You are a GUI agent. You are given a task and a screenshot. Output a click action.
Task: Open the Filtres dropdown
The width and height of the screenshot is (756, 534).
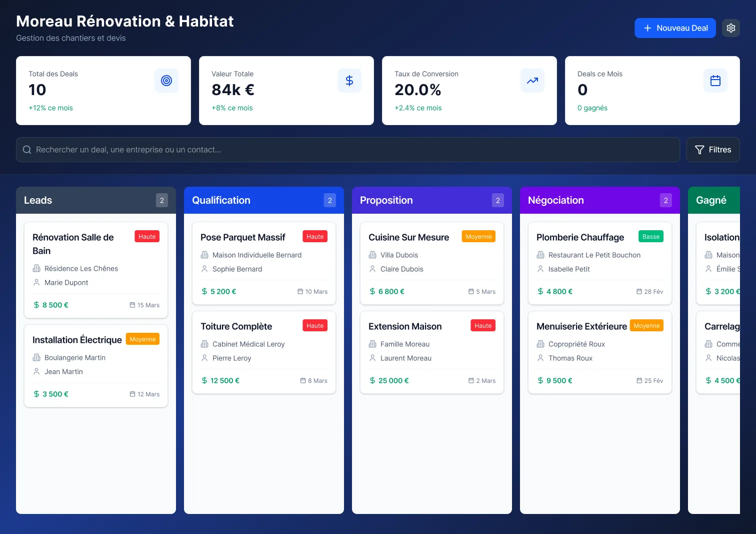(712, 150)
